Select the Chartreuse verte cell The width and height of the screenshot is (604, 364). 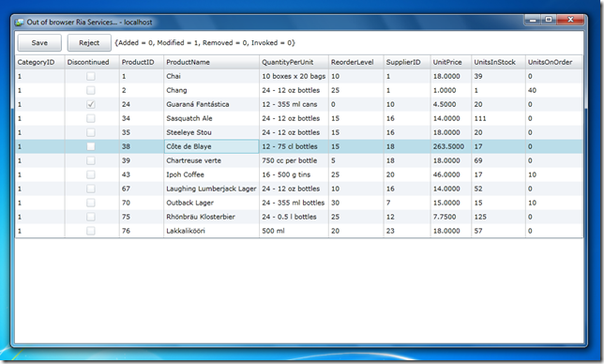click(211, 160)
